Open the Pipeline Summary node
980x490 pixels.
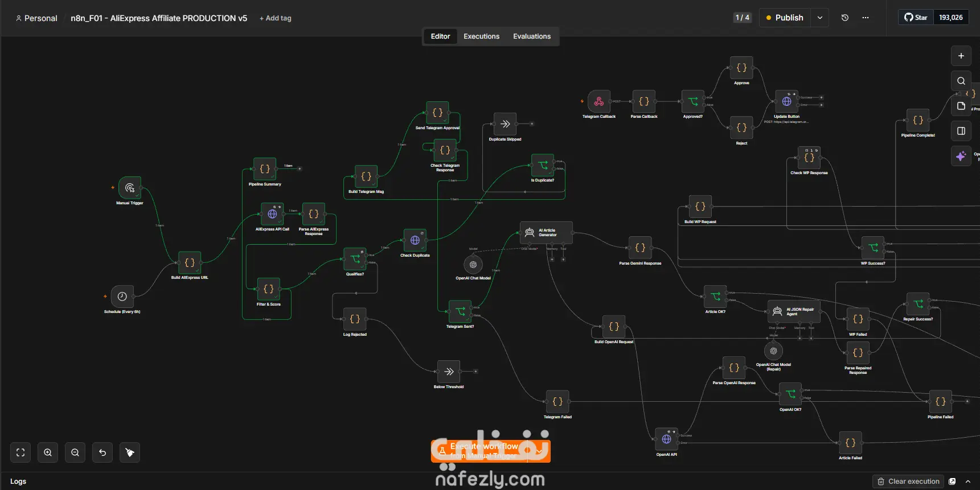click(x=265, y=169)
